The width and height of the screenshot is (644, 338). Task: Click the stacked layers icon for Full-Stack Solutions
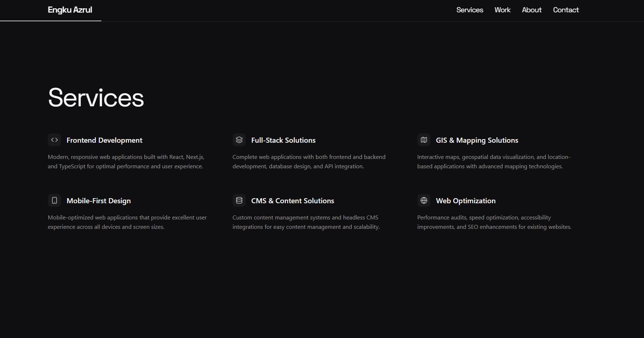coord(239,140)
